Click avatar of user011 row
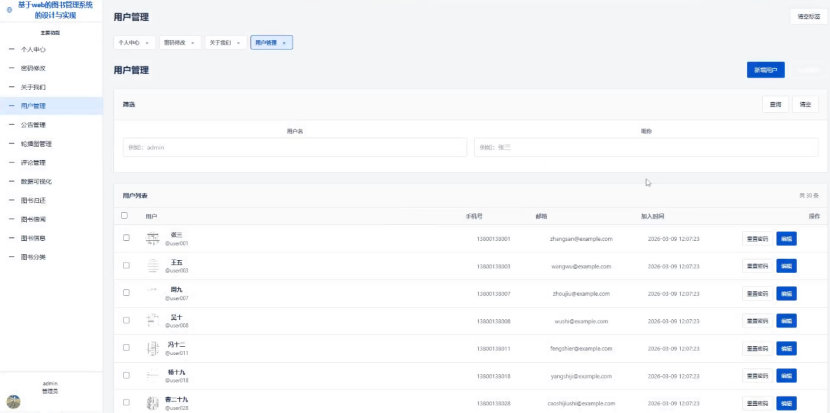830x413 pixels. 152,348
